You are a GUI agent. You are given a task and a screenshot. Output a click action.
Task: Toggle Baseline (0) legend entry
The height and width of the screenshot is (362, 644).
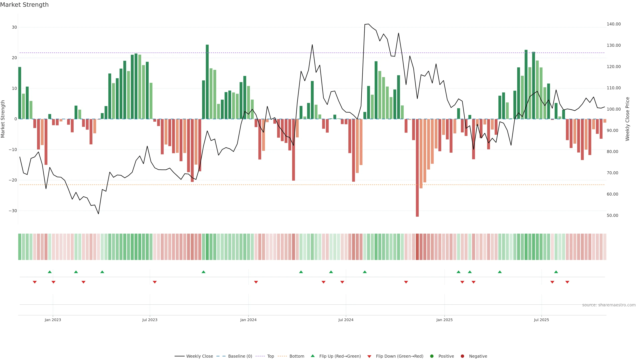point(240,356)
